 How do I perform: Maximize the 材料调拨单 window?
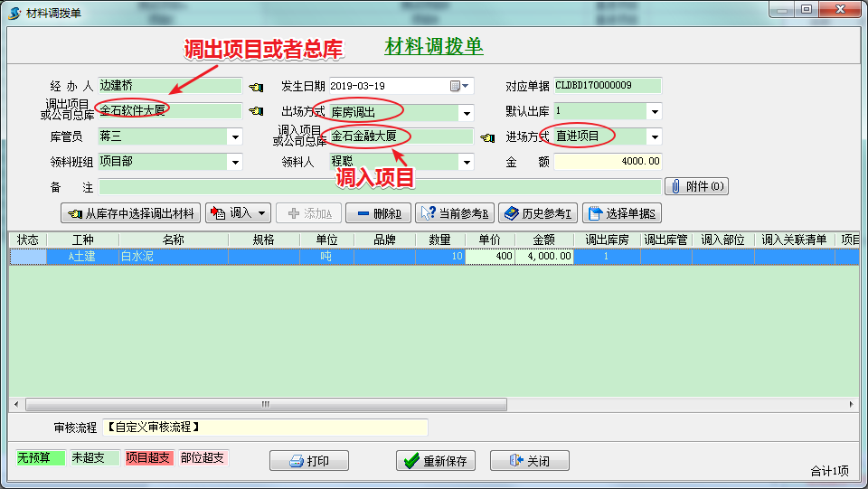tap(807, 9)
